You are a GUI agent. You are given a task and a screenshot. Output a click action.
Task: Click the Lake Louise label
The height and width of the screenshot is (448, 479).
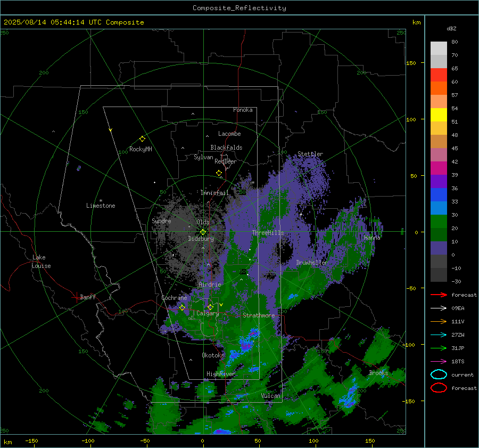pyautogui.click(x=41, y=262)
